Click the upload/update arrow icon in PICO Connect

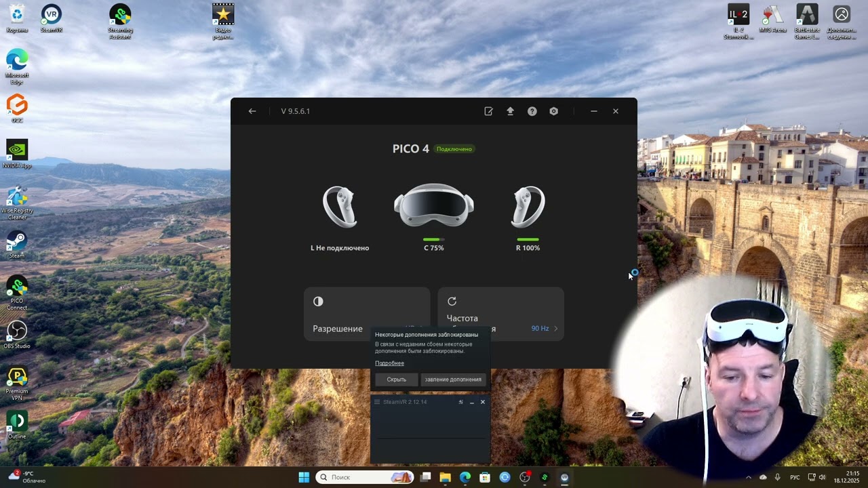tap(510, 111)
